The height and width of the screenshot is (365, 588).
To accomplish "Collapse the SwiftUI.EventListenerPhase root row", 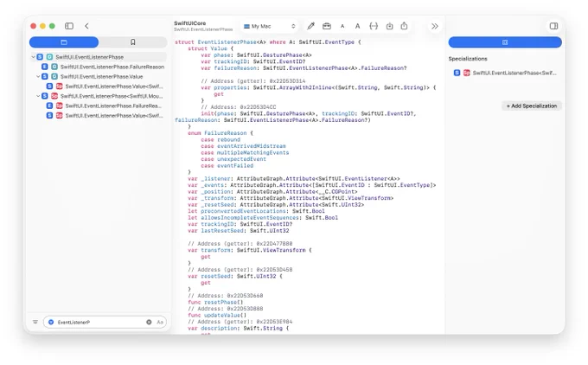I will [x=33, y=57].
